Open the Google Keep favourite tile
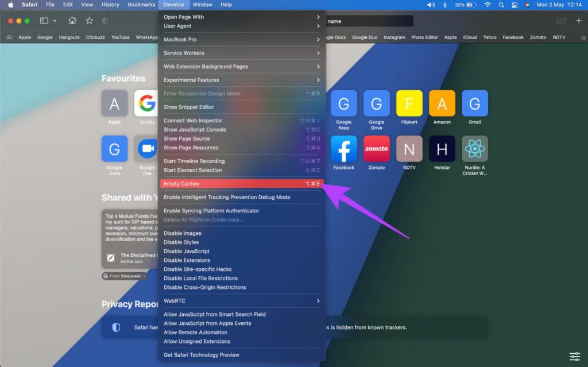 343,103
